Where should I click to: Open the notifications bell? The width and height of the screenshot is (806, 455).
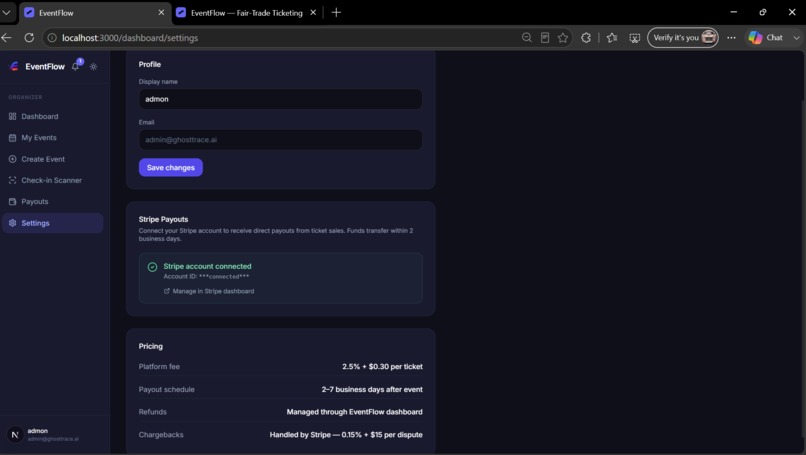(x=76, y=66)
